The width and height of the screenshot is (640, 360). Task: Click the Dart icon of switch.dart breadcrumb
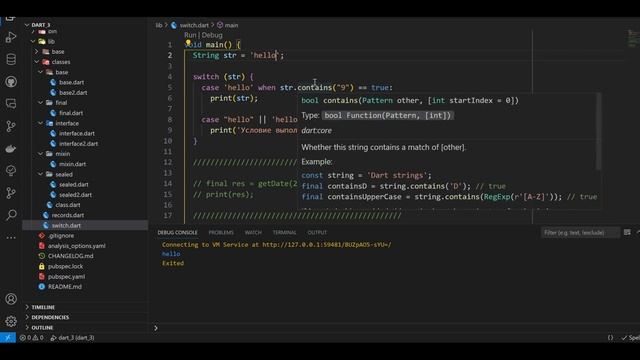click(x=174, y=25)
